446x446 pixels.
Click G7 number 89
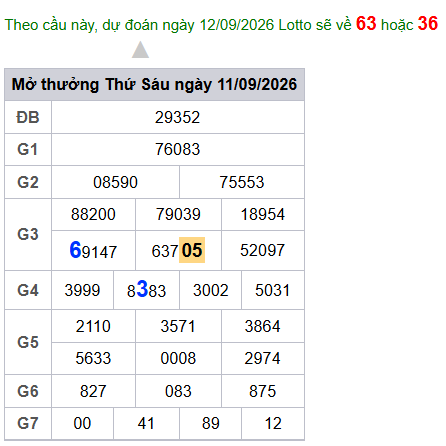click(211, 424)
